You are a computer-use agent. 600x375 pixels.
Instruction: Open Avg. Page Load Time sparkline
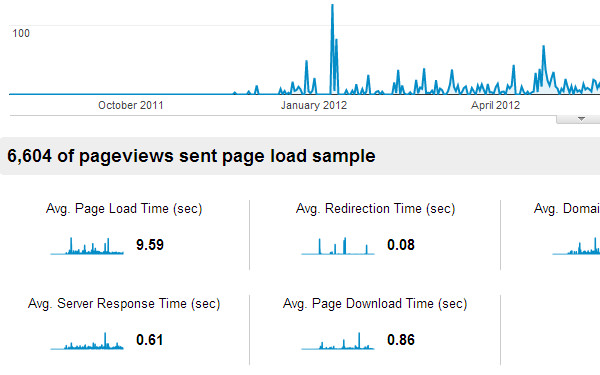coord(87,246)
